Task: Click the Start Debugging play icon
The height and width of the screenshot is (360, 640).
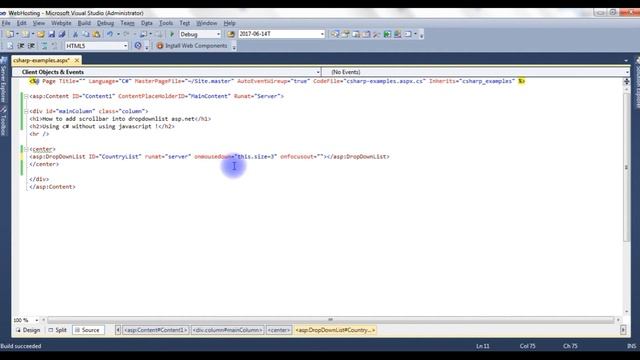Action: tap(172, 34)
